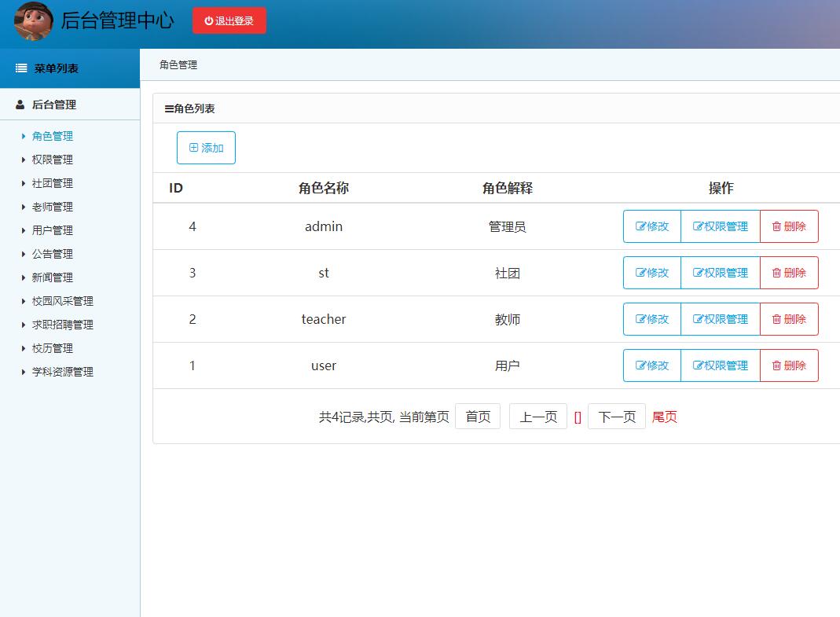Click 尾页 pagination link
This screenshot has height=617, width=840.
664,417
